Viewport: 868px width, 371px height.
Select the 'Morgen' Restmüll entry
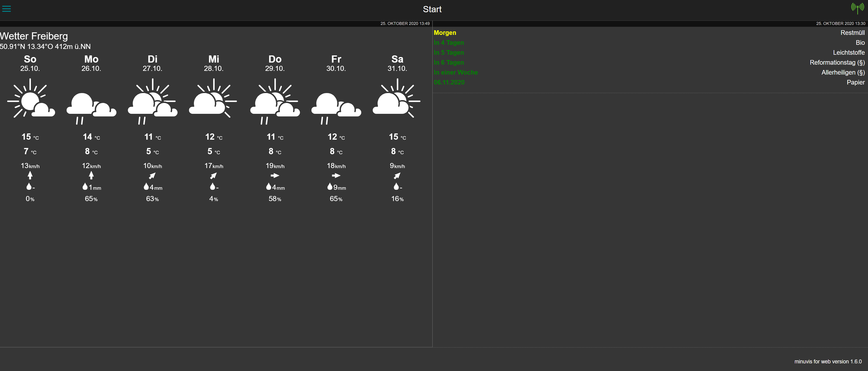tap(445, 33)
